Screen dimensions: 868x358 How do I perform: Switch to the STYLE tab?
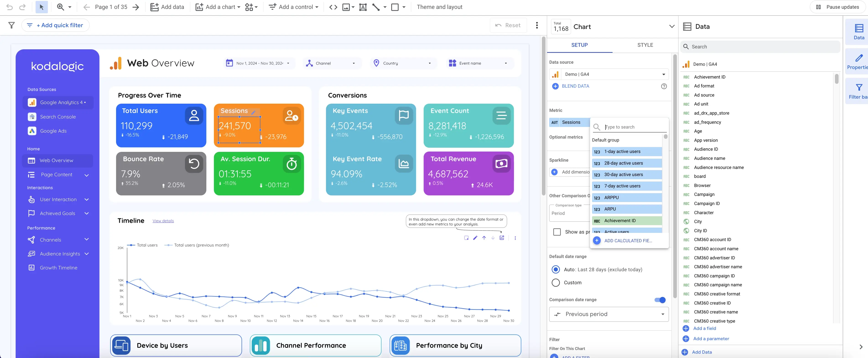tap(645, 45)
